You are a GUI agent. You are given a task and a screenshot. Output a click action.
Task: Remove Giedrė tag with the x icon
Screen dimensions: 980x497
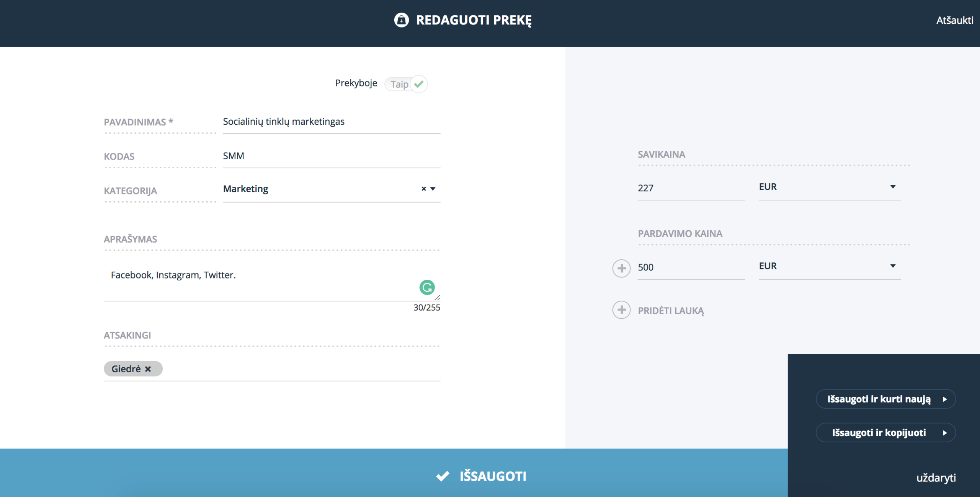click(148, 369)
